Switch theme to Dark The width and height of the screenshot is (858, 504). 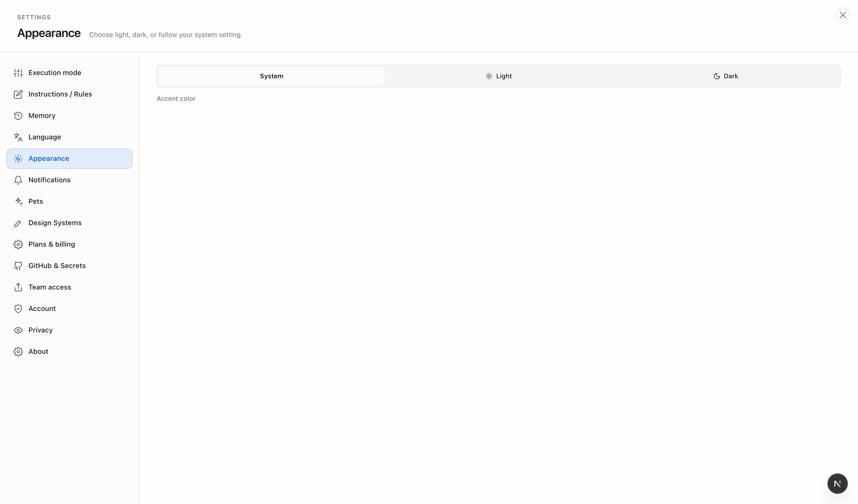[726, 76]
